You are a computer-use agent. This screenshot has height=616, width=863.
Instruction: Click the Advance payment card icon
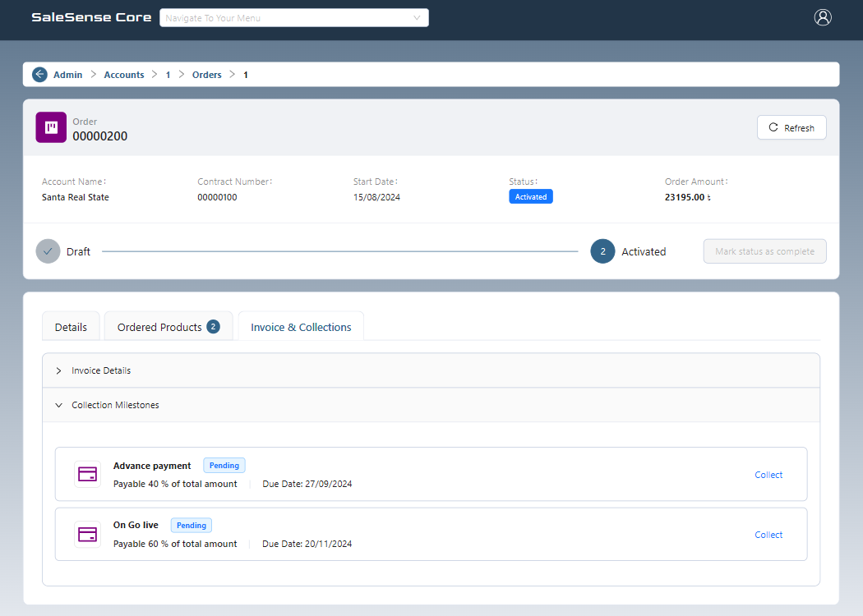click(87, 474)
